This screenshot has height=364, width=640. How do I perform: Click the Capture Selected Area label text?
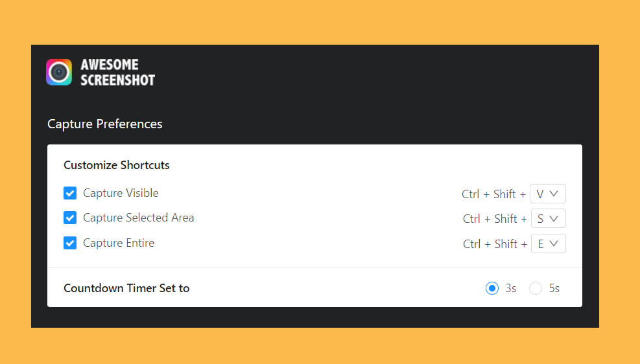tap(138, 218)
